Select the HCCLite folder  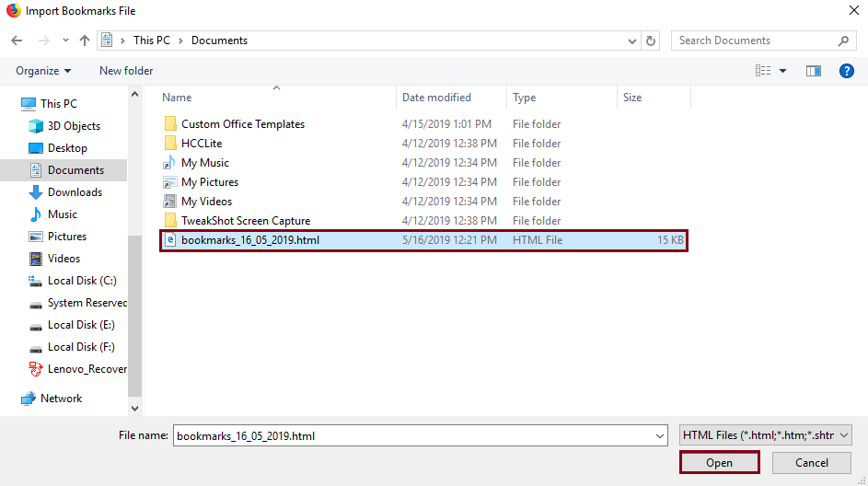click(x=202, y=144)
